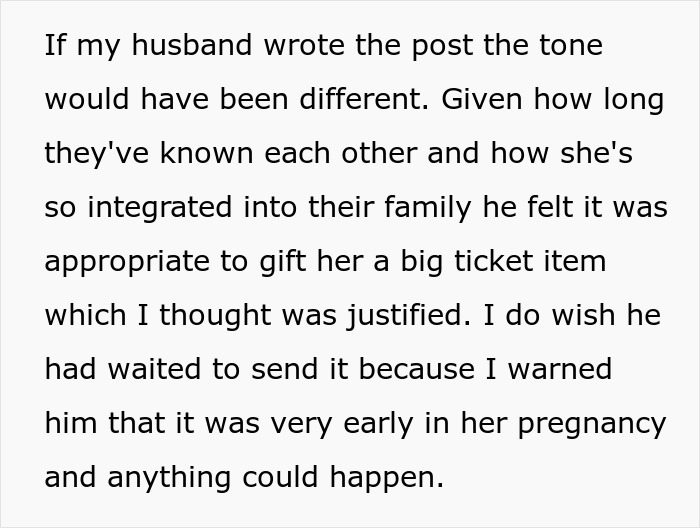Screen dimensions: 700x528
Task: Click the word "anything" in last line
Action: pos(169,478)
